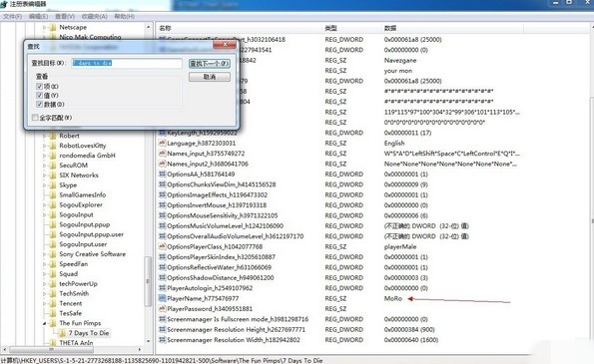Screen dimensions: 594x364
Task: Toggle the 项(K) checkbox in find dialog
Action: tap(39, 87)
